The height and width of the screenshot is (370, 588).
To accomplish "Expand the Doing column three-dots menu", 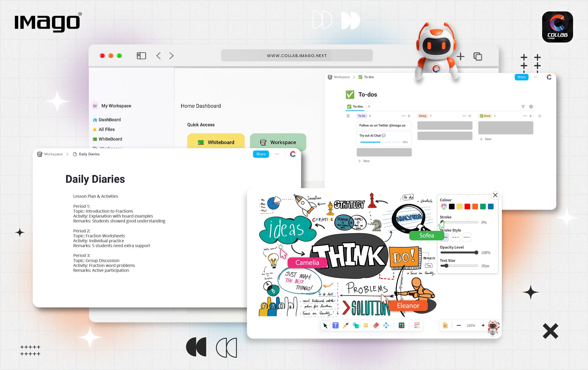I will [464, 116].
